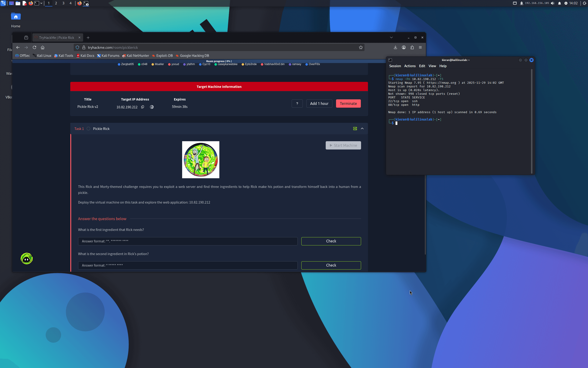Image resolution: width=588 pixels, height=368 pixels.
Task: Launch the text editor panel icon
Action: pyautogui.click(x=24, y=3)
